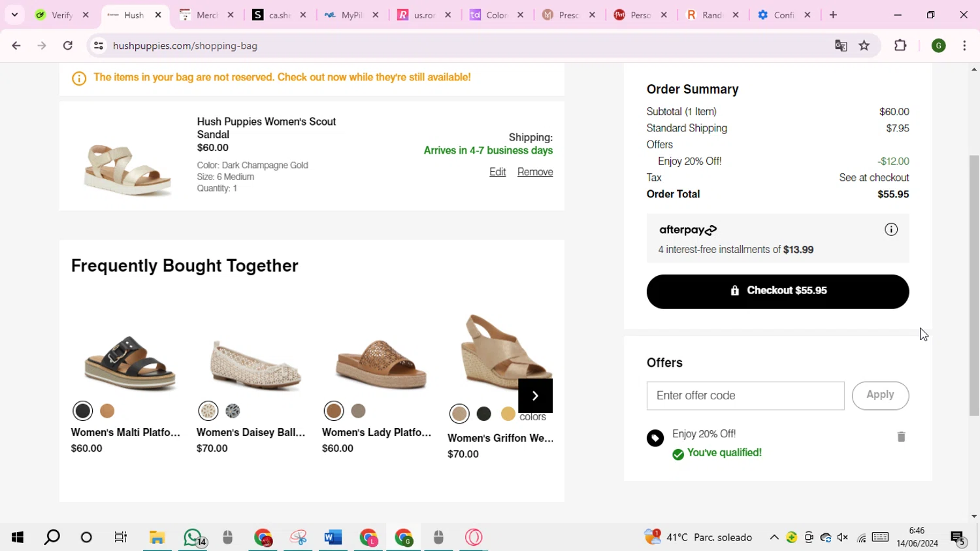Click the Edit link for Scout Sandal

click(497, 172)
